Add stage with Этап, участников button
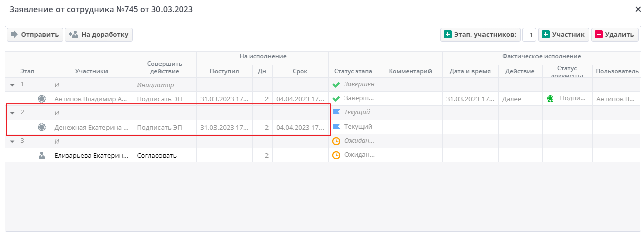Screen dimensions: 644x235 pos(480,35)
